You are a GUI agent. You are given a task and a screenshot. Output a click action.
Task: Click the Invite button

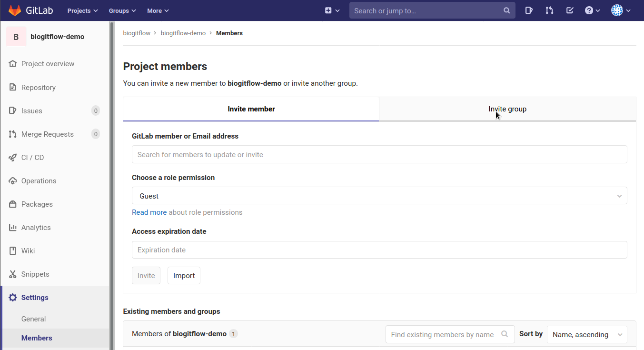click(146, 276)
